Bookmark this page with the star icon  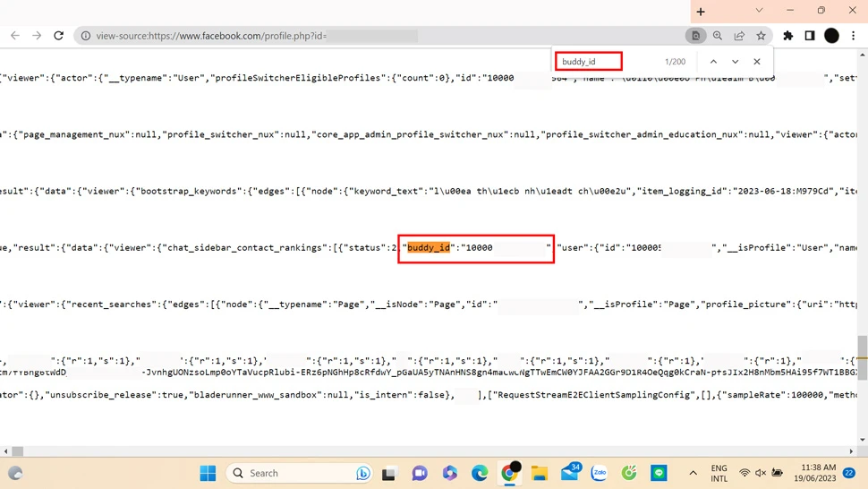[761, 36]
